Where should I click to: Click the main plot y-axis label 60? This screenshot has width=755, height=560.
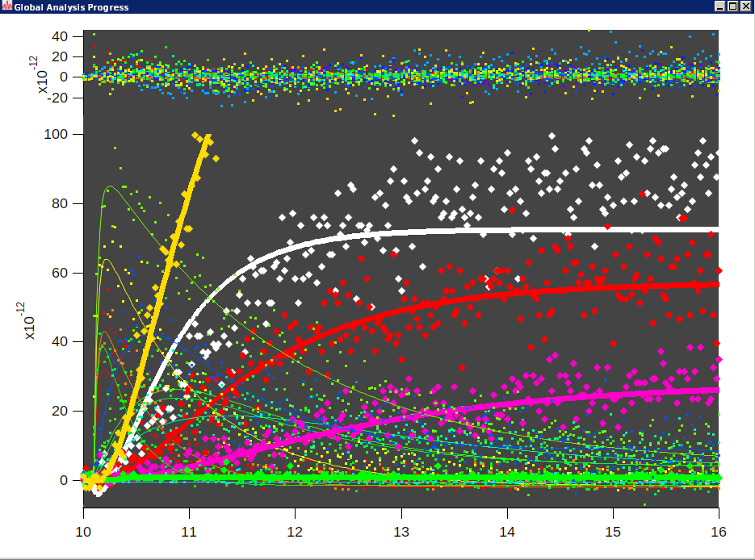pyautogui.click(x=60, y=273)
